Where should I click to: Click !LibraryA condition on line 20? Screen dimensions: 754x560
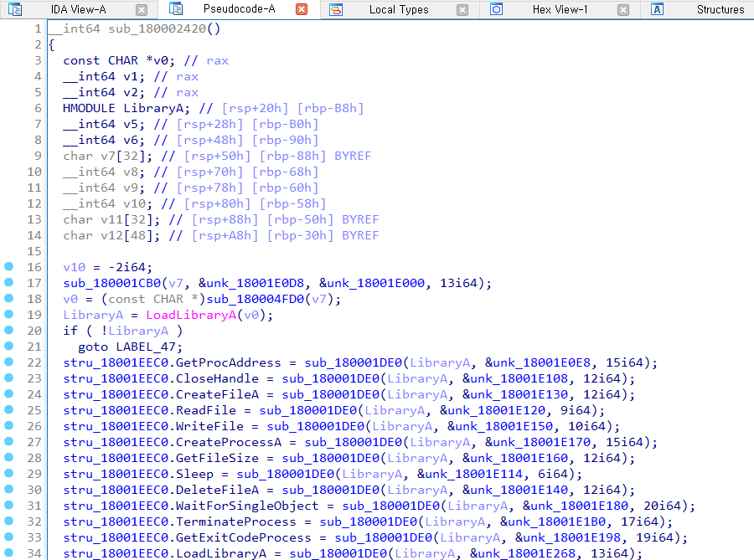[135, 331]
